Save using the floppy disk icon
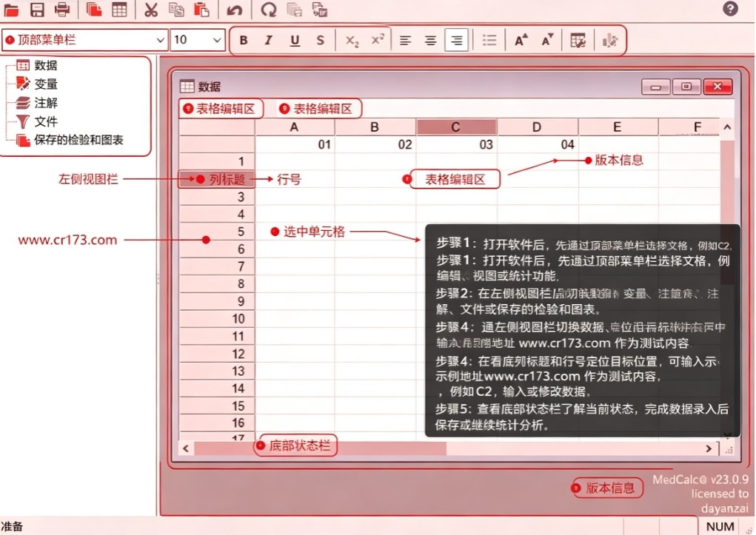Viewport: 756px width, 535px height. click(37, 10)
